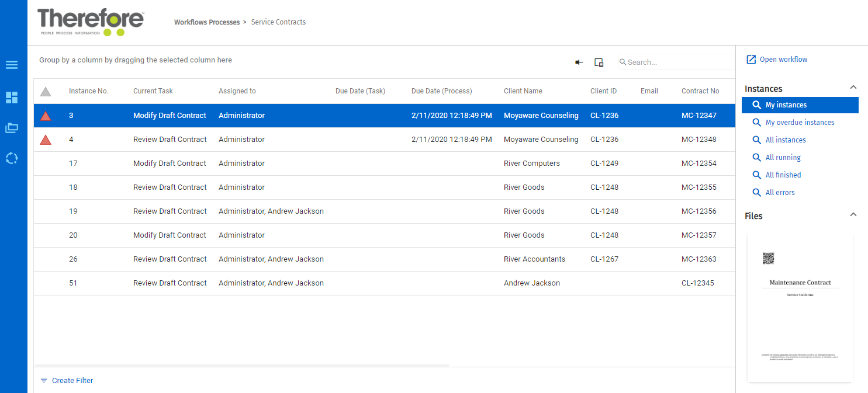Sort by the Assigned to column header

coord(237,91)
